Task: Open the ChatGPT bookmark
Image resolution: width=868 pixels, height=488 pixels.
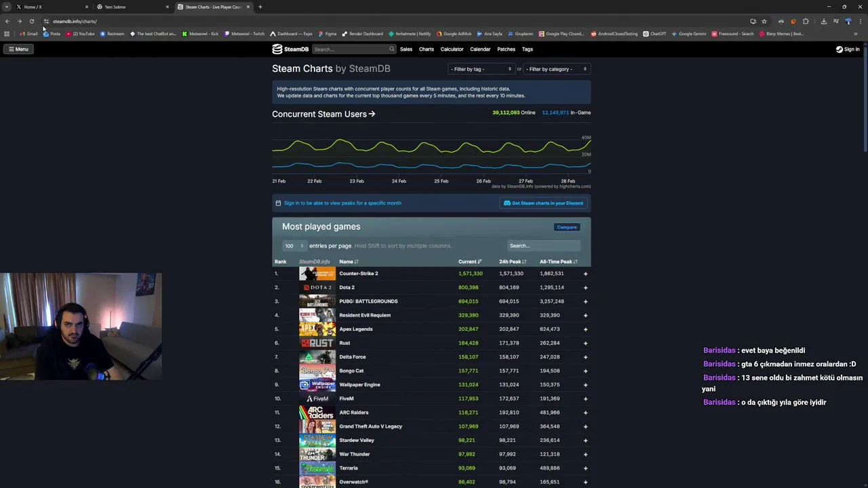Action: pyautogui.click(x=654, y=34)
